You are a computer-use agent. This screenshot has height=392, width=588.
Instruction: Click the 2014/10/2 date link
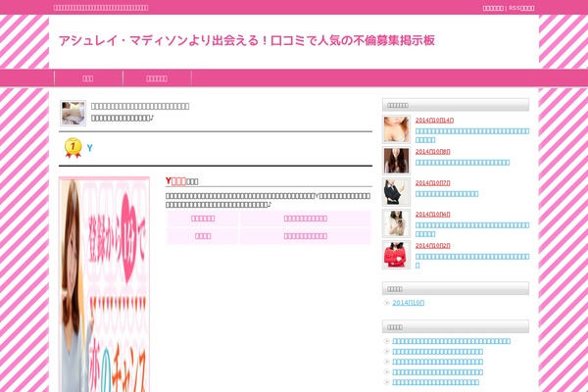[433, 246]
